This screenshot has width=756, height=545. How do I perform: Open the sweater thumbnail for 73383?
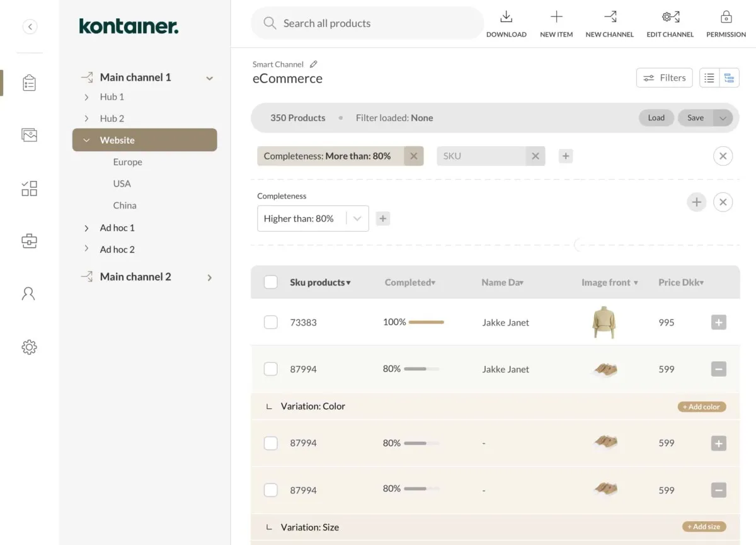(x=604, y=323)
